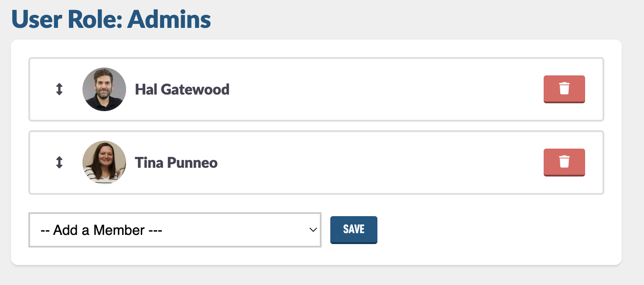Click the chevron arrow on the member selector
Image resolution: width=644 pixels, height=285 pixels.
point(313,230)
